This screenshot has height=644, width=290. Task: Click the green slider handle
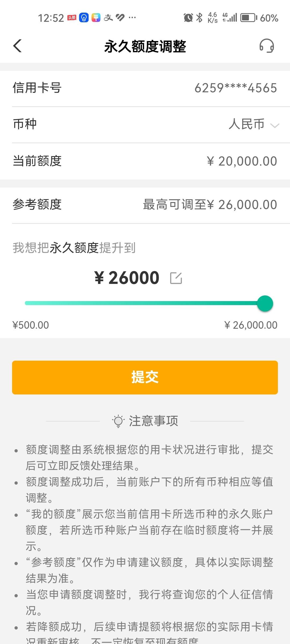(x=265, y=303)
